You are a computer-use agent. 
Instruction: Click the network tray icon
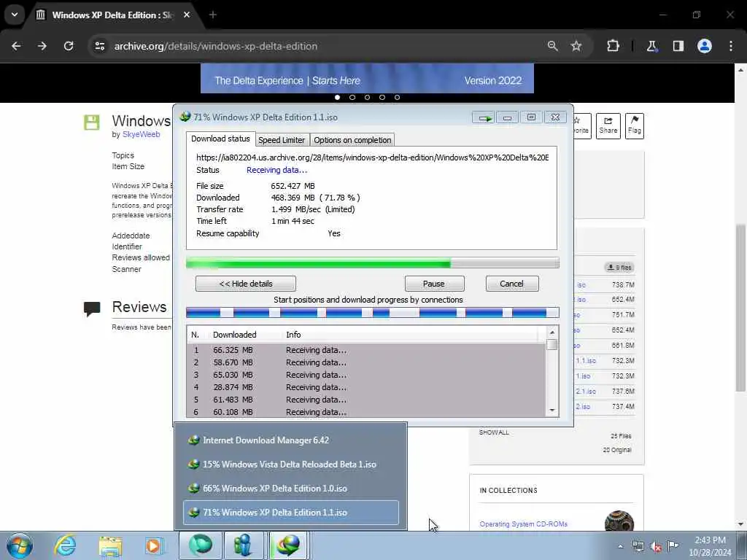click(x=638, y=547)
